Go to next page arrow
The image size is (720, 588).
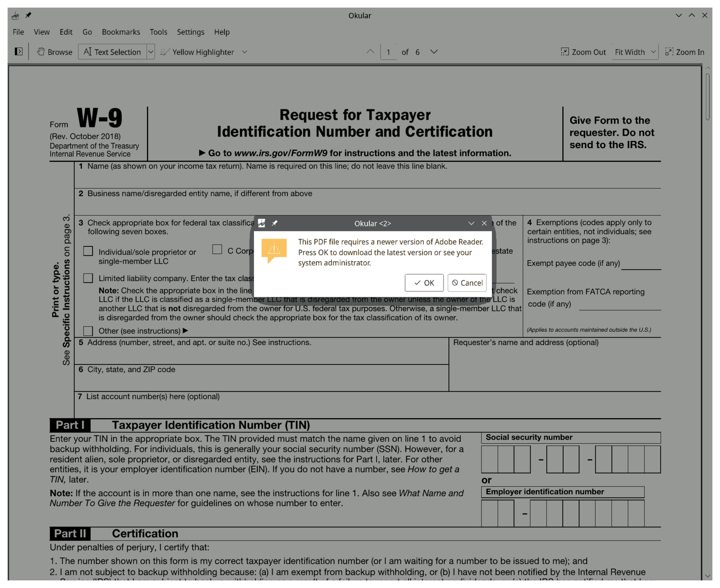[x=434, y=52]
